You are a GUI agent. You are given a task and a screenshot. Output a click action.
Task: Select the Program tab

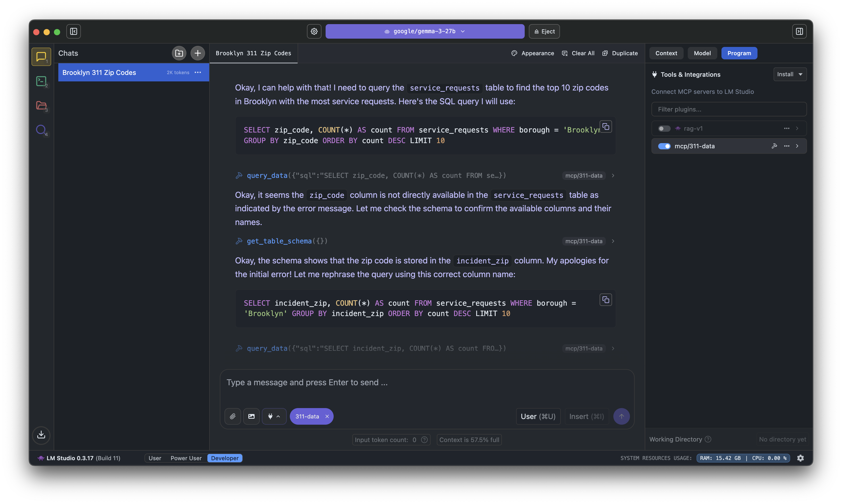tap(739, 53)
